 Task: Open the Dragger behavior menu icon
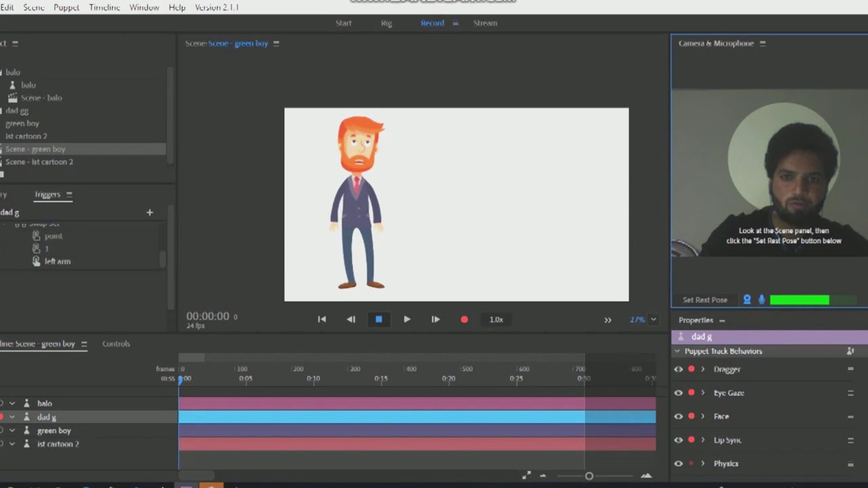pos(850,369)
